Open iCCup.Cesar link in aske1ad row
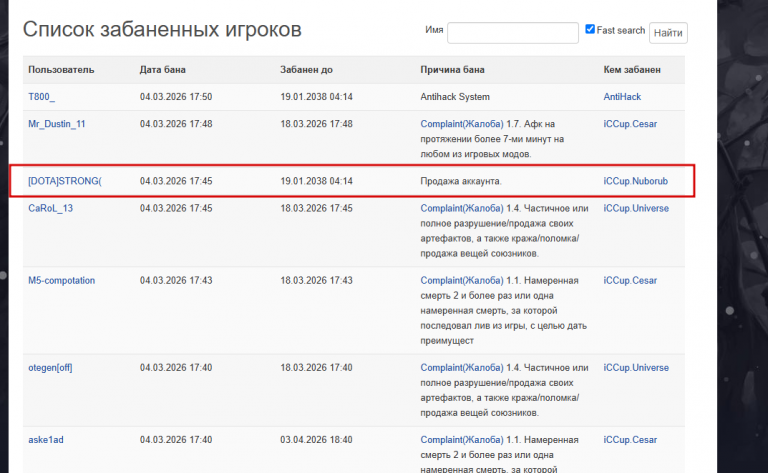768x473 pixels. [630, 440]
